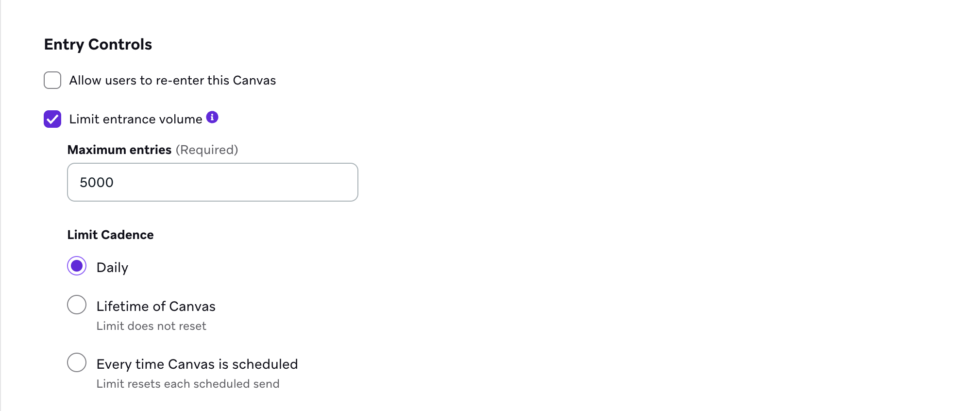Click the Limit does not reset helper text

click(x=152, y=326)
